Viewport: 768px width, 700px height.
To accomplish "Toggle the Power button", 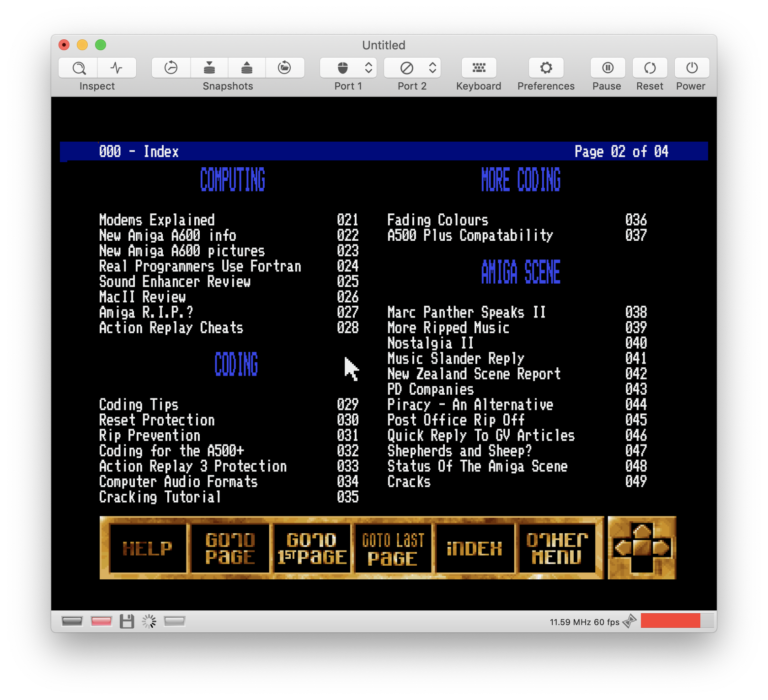I will click(692, 68).
